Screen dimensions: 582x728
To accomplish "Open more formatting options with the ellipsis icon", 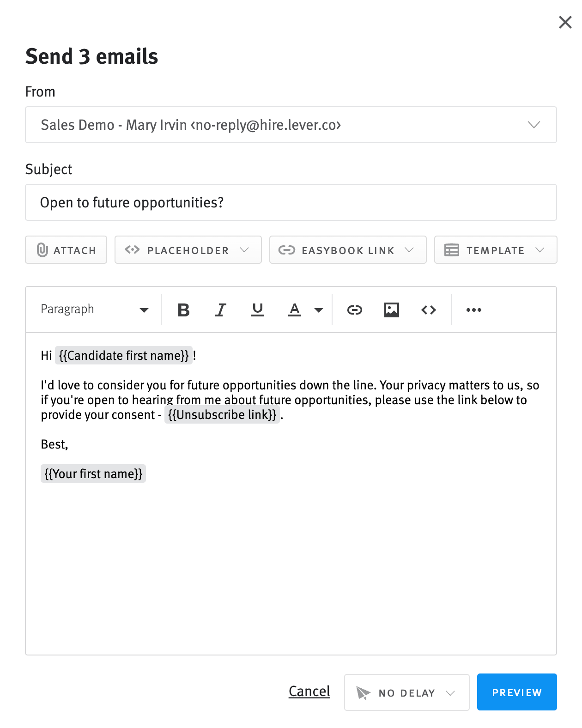I will [474, 309].
